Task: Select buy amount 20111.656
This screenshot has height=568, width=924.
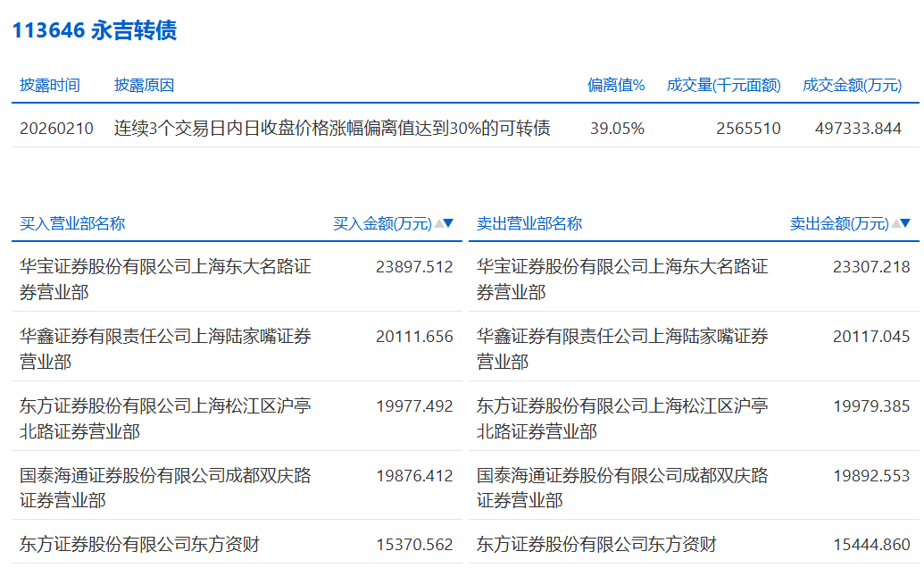Action: [414, 337]
